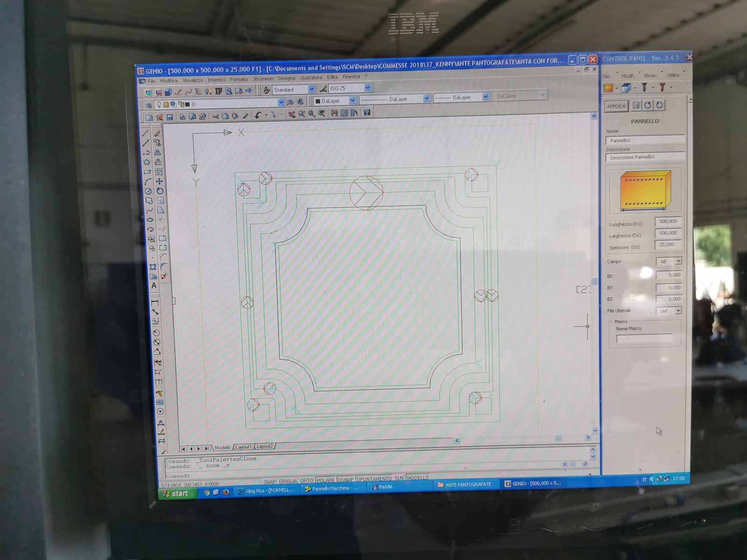Expand the layer list dropdown showing 0
747x560 pixels.
pyautogui.click(x=281, y=102)
